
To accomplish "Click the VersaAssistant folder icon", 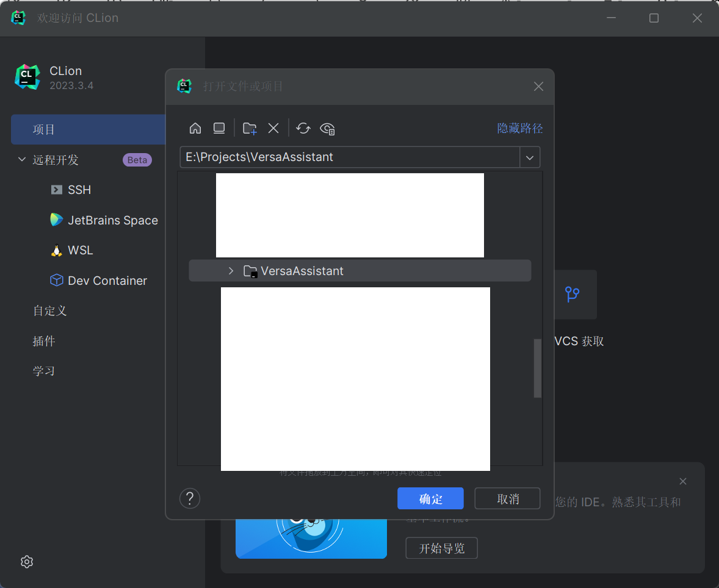I will point(250,271).
